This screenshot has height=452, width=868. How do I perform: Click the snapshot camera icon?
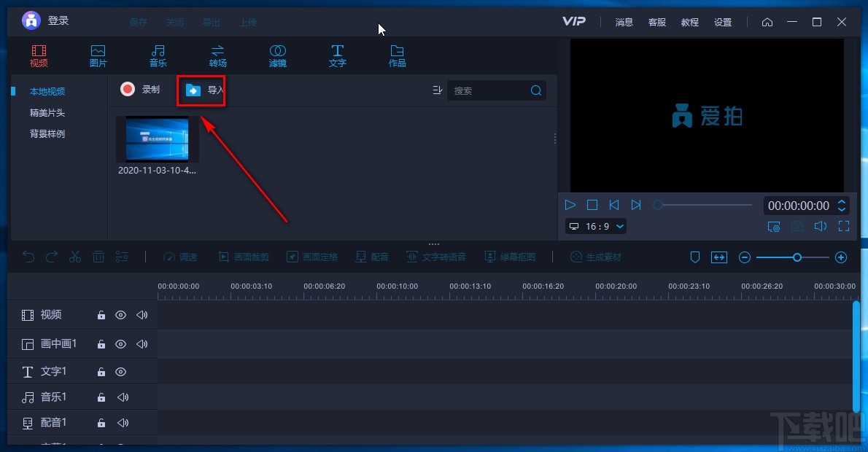click(797, 226)
